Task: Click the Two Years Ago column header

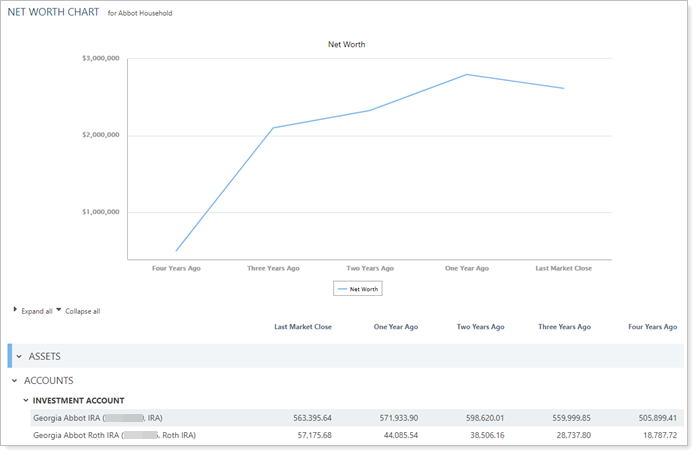Action: click(480, 327)
